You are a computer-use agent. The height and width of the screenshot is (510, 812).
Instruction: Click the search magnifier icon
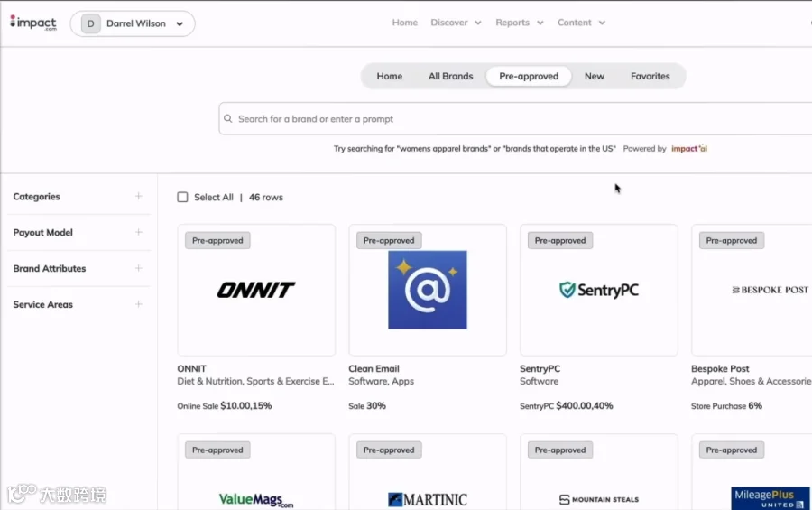[x=228, y=118]
